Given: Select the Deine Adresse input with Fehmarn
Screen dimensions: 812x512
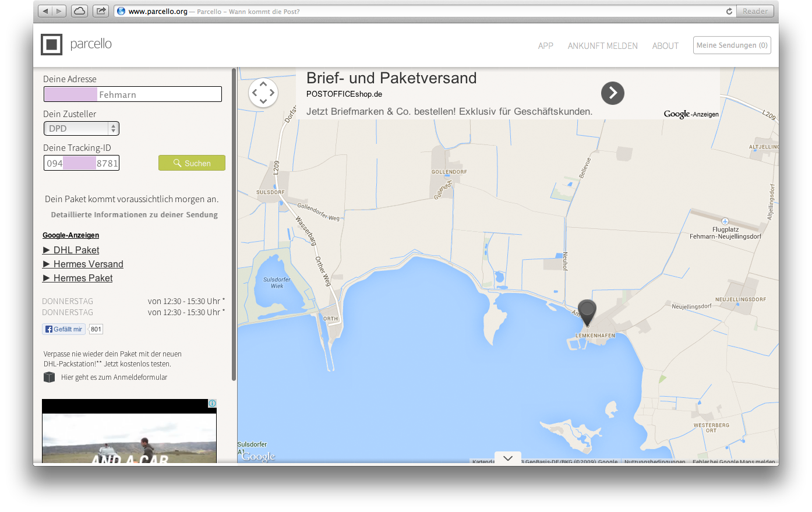Looking at the screenshot, I should (x=133, y=94).
